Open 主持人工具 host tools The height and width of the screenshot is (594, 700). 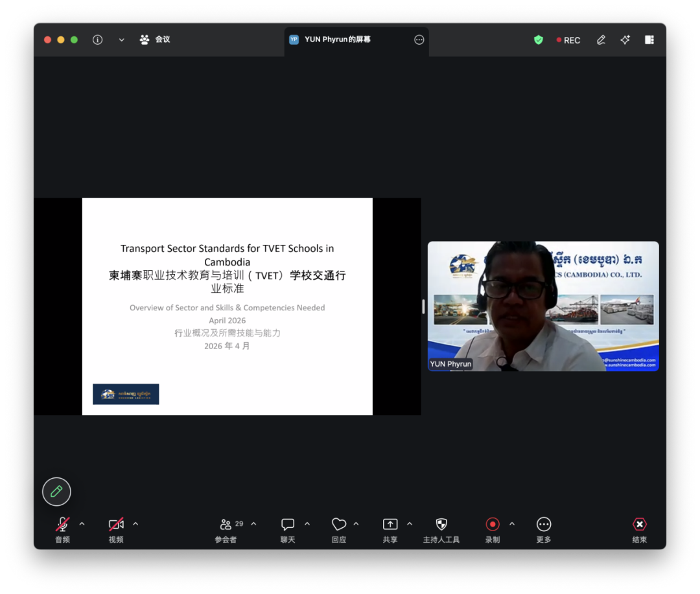click(441, 529)
